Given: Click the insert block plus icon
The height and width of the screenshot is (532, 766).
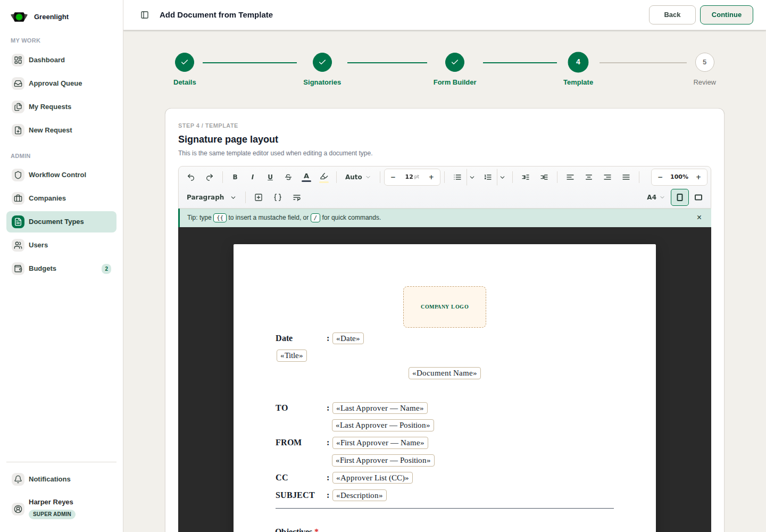Looking at the screenshot, I should coord(259,197).
